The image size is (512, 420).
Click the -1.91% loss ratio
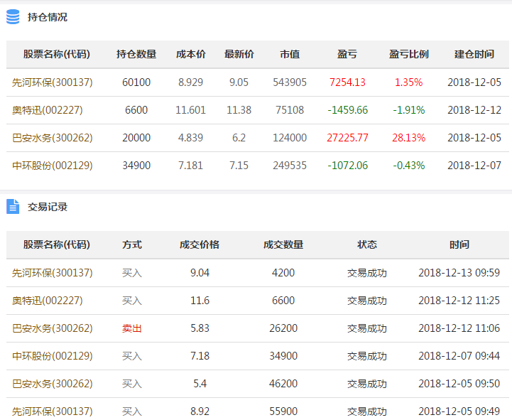(409, 110)
